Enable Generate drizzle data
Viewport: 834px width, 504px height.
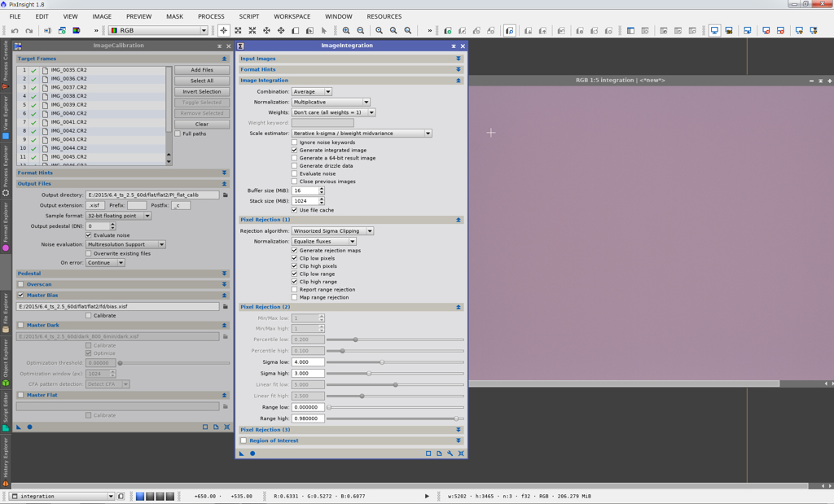coord(295,166)
